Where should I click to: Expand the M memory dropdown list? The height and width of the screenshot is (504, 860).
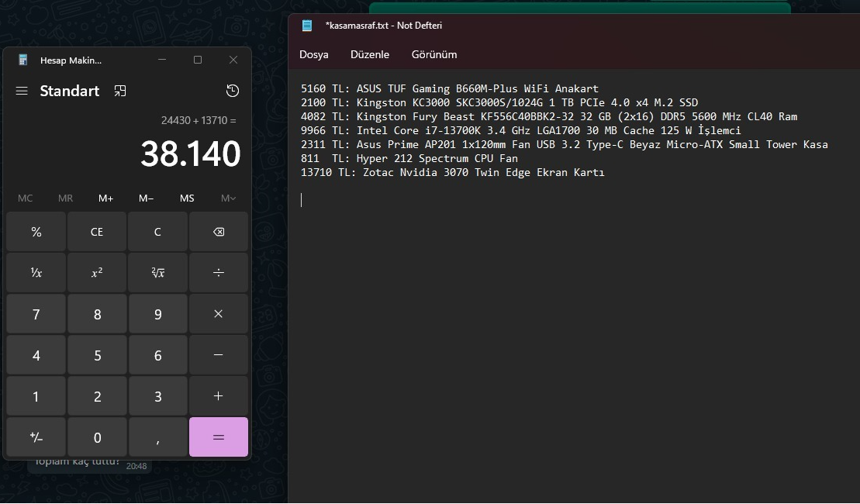click(x=228, y=198)
